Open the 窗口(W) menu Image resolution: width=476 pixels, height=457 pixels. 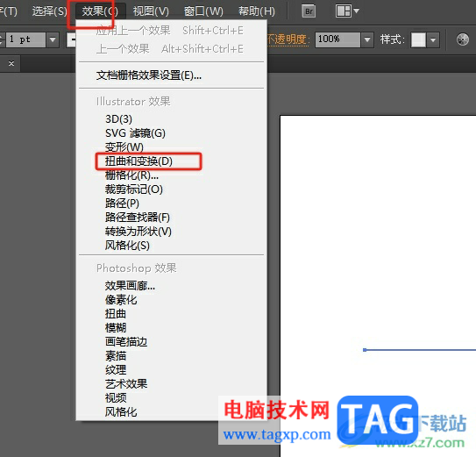pos(203,11)
